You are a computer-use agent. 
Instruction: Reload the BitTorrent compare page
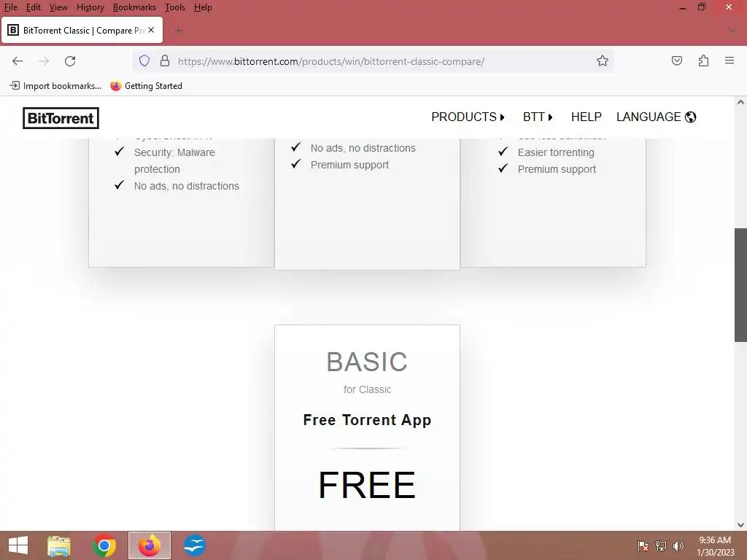pos(70,61)
